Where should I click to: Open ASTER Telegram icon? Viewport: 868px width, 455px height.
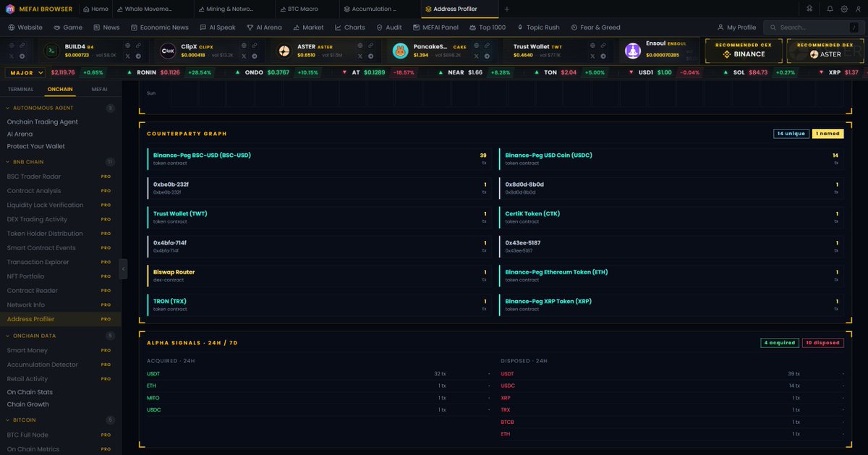point(370,56)
